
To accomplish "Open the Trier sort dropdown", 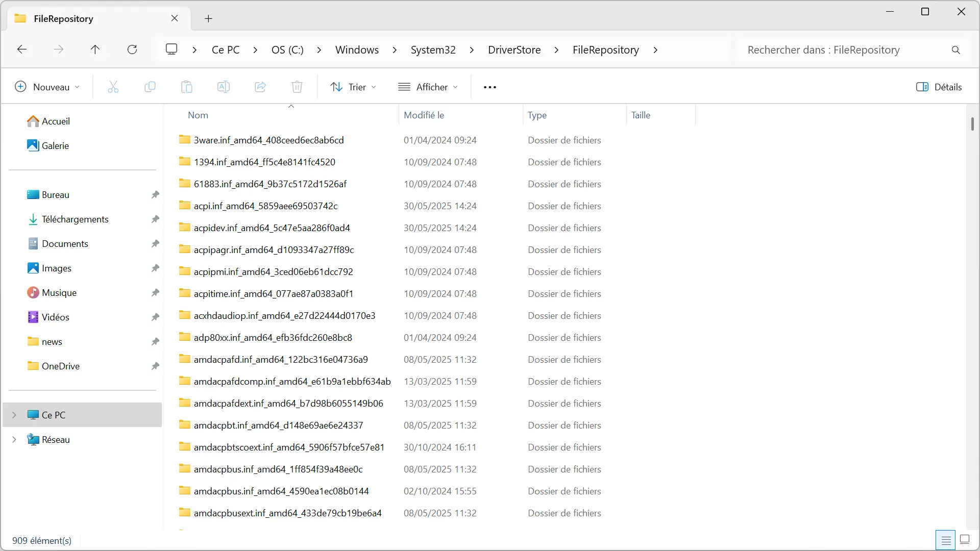I will click(353, 87).
